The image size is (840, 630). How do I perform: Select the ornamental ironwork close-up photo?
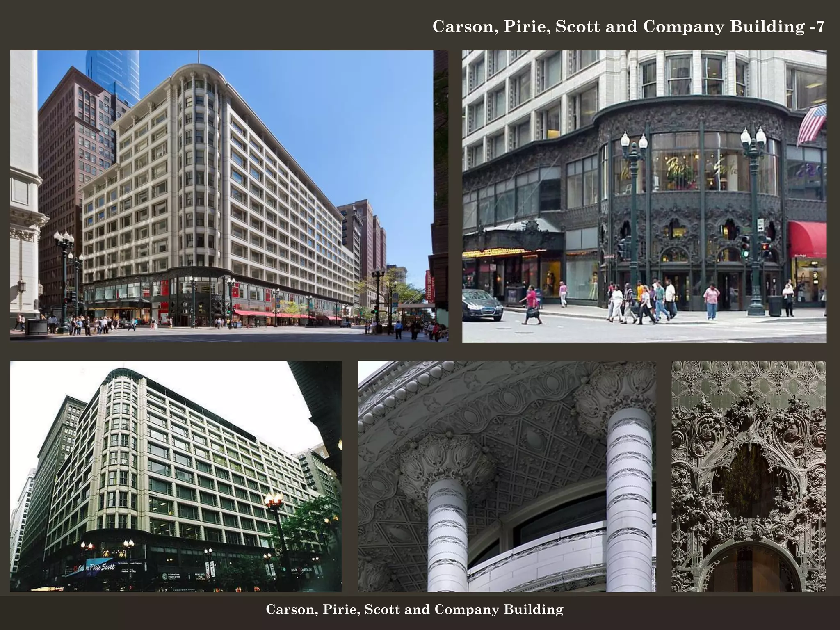[749, 476]
